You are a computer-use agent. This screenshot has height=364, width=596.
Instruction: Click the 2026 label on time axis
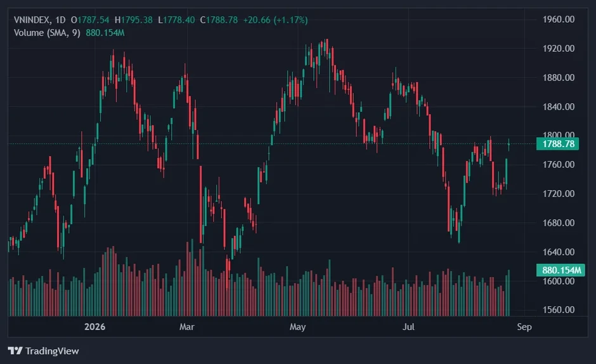pyautogui.click(x=94, y=327)
